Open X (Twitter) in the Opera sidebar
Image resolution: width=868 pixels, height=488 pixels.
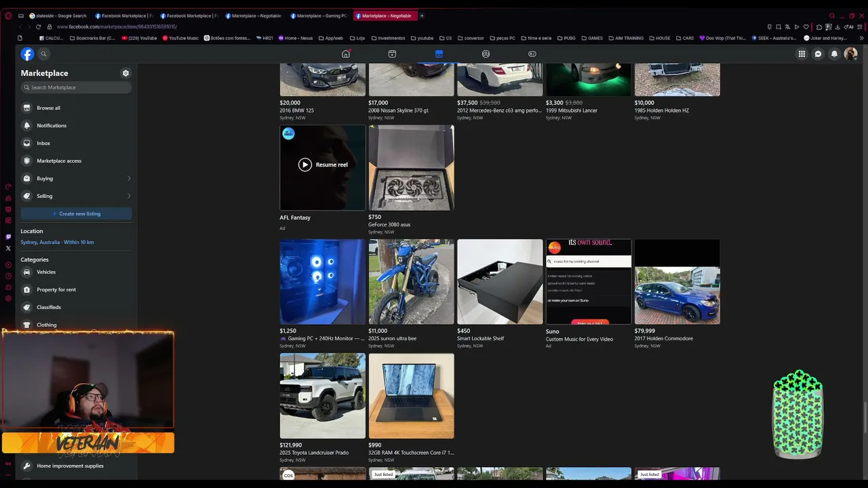8,248
